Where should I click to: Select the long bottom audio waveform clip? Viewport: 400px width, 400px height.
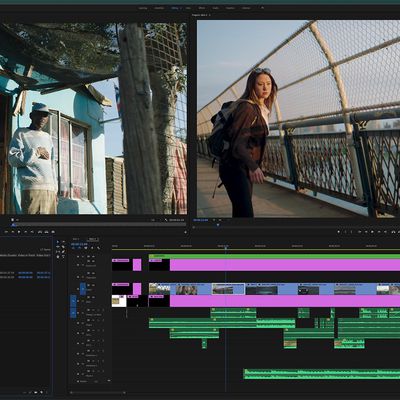322,374
